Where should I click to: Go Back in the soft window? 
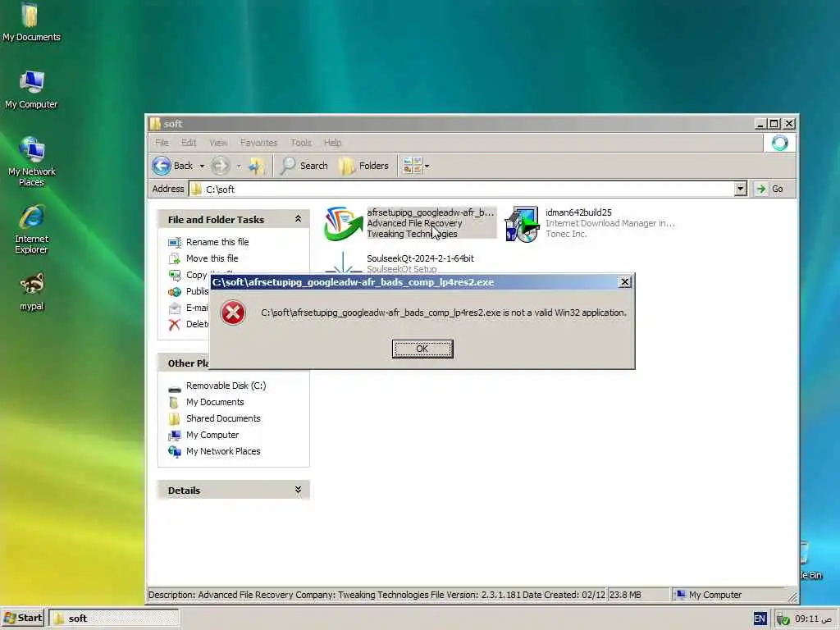click(172, 166)
